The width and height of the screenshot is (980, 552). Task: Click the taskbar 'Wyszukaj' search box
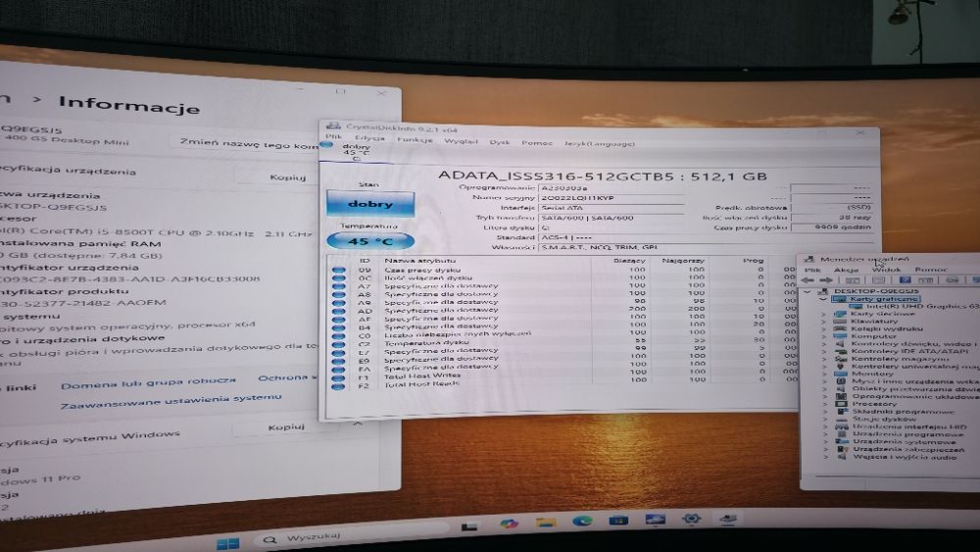[350, 536]
